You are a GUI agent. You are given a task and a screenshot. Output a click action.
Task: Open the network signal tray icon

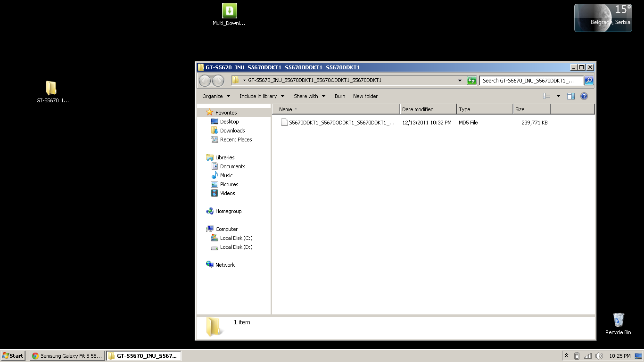588,356
